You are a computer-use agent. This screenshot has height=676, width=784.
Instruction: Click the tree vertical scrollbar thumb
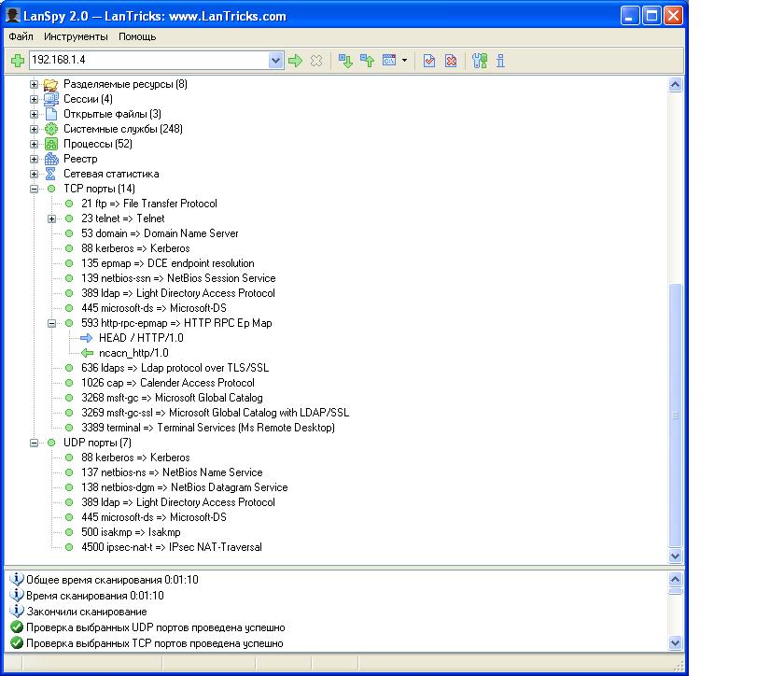pos(675,415)
